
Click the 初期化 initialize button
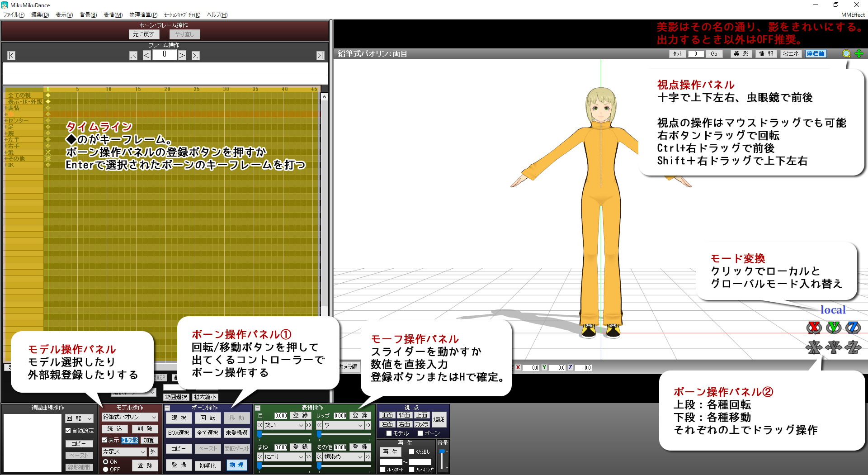point(208,465)
